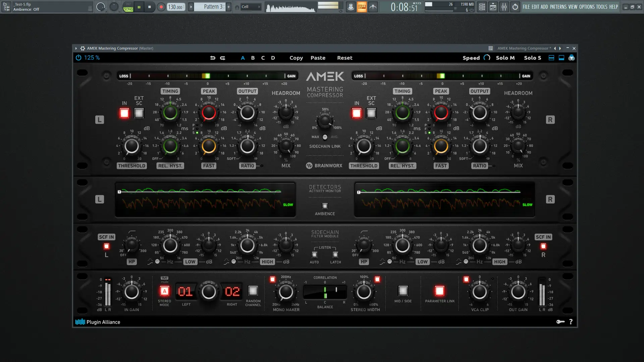This screenshot has height=362, width=644.
Task: Enable the Ambience detector switch
Action: coord(325,206)
